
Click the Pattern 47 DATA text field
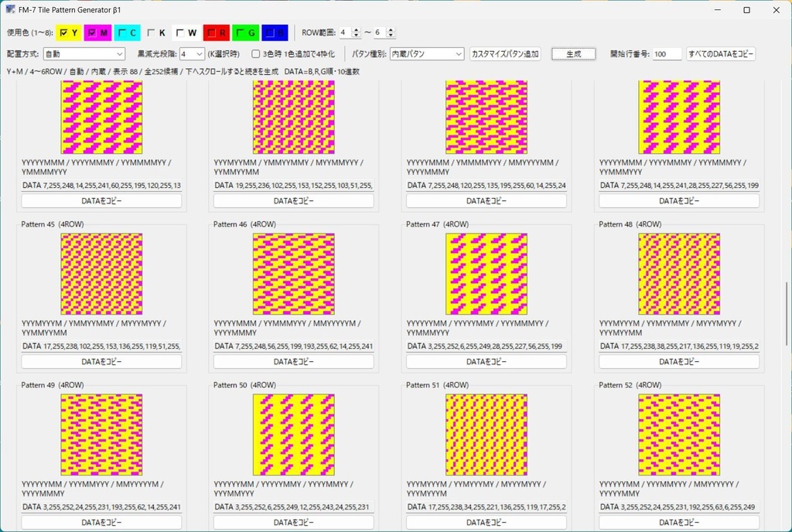pos(486,346)
